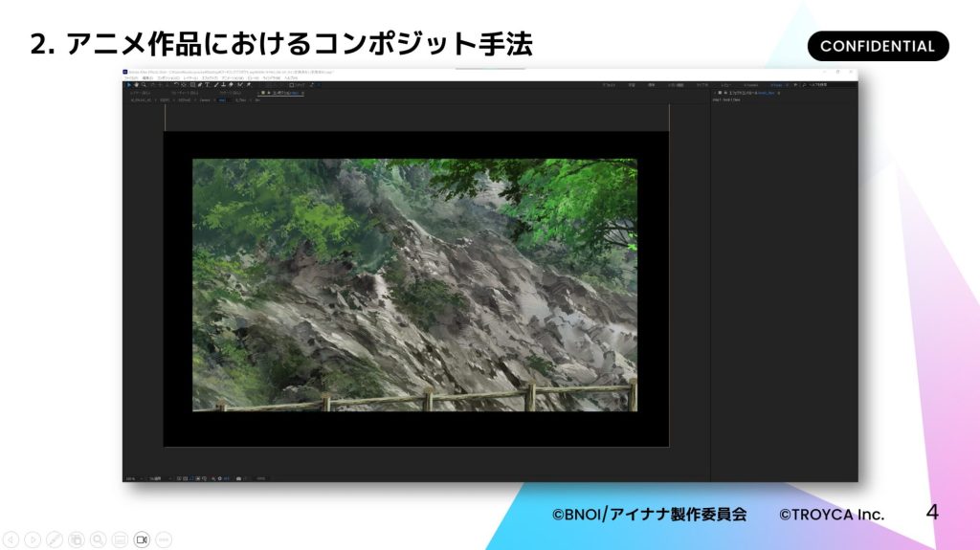Switch to the active composition viewer tab
Image resolution: width=980 pixels, height=550 pixels.
284,93
